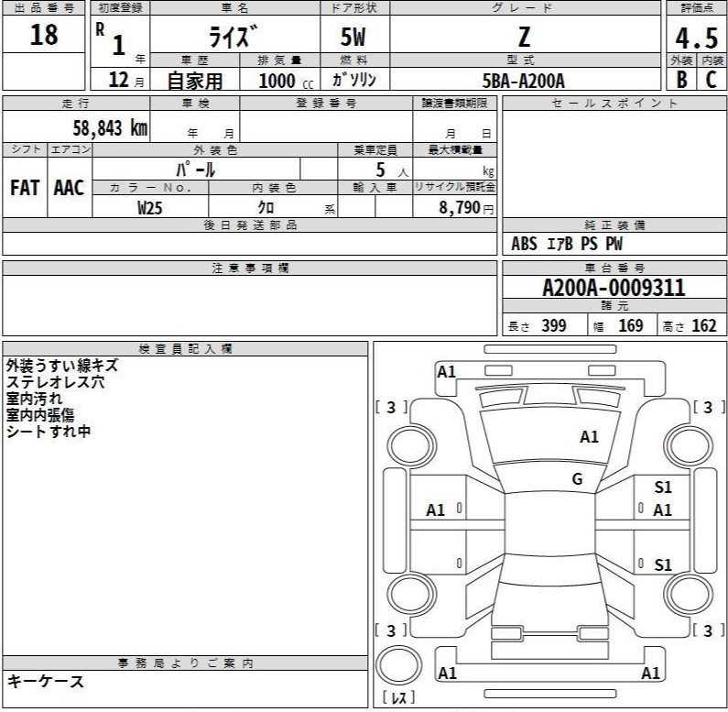Screen dimensions: 728x712
Task: Click the fuel type 'ガソリン'
Action: [353, 80]
